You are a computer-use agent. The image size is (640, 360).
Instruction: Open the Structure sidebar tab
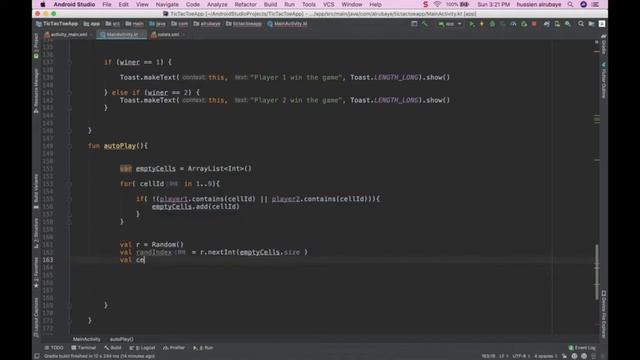[x=36, y=233]
